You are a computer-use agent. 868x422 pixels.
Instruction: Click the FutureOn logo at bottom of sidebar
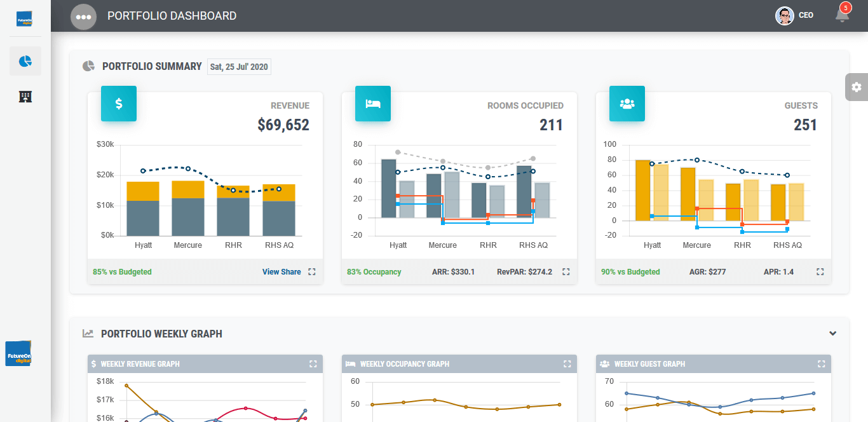18,353
